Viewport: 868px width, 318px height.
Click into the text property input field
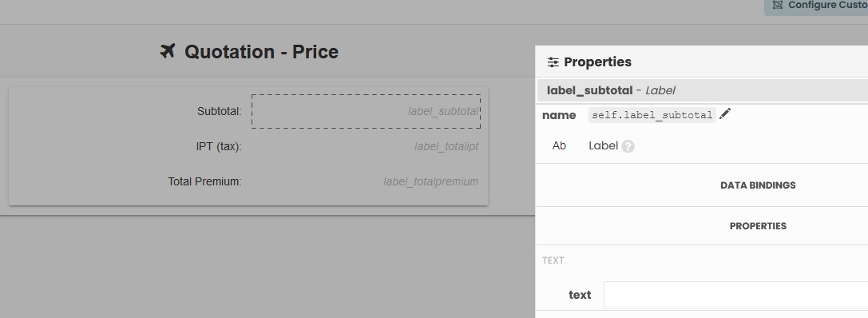click(735, 295)
